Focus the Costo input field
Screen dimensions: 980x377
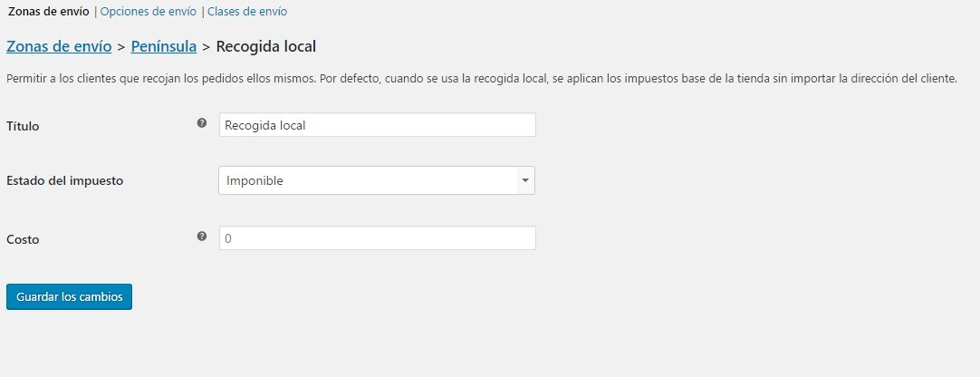pos(378,237)
